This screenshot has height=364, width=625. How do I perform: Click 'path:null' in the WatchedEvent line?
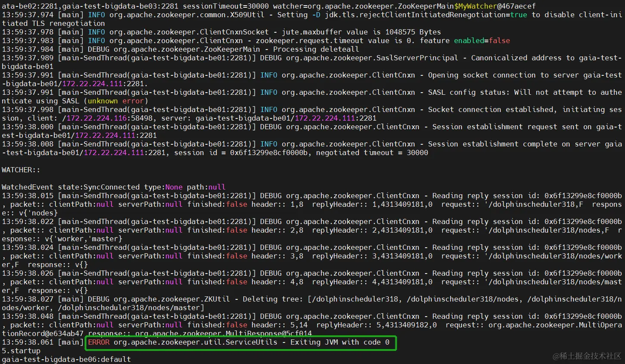(206, 187)
